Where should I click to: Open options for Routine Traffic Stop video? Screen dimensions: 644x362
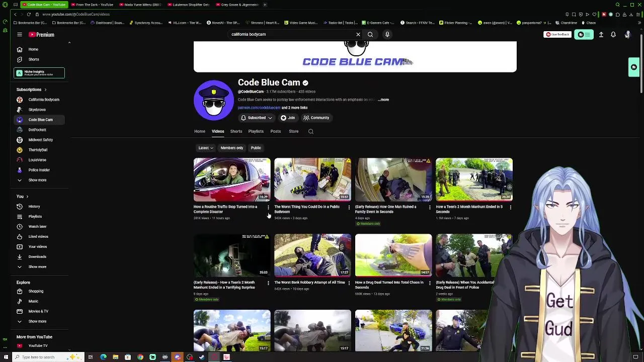268,207
